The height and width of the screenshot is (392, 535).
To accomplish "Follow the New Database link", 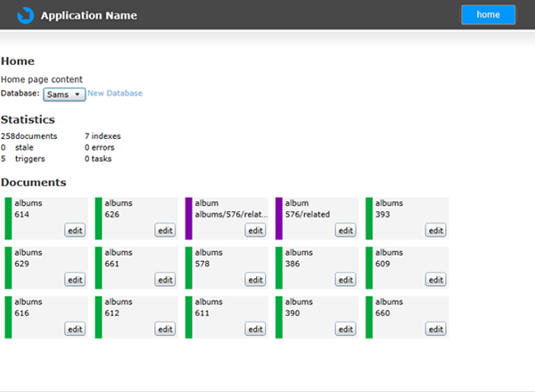I will [x=115, y=93].
